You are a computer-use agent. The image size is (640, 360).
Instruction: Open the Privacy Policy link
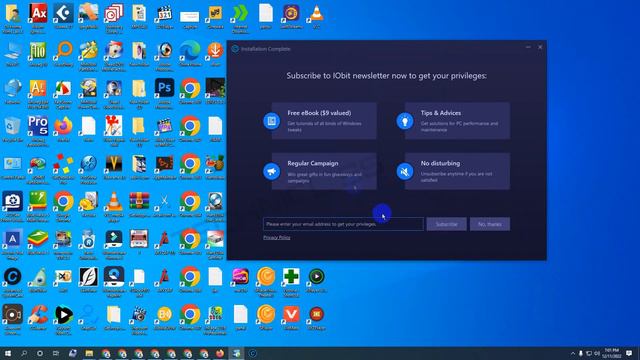pyautogui.click(x=277, y=238)
